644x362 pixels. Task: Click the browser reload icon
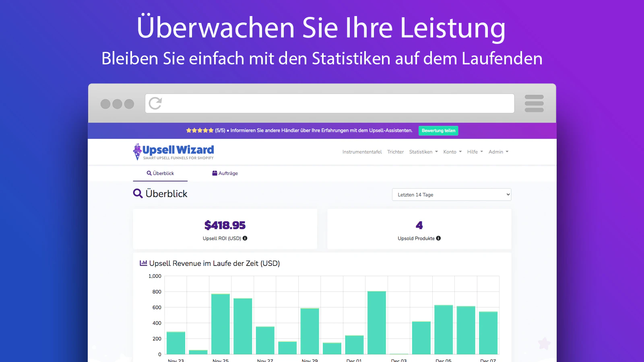point(155,103)
